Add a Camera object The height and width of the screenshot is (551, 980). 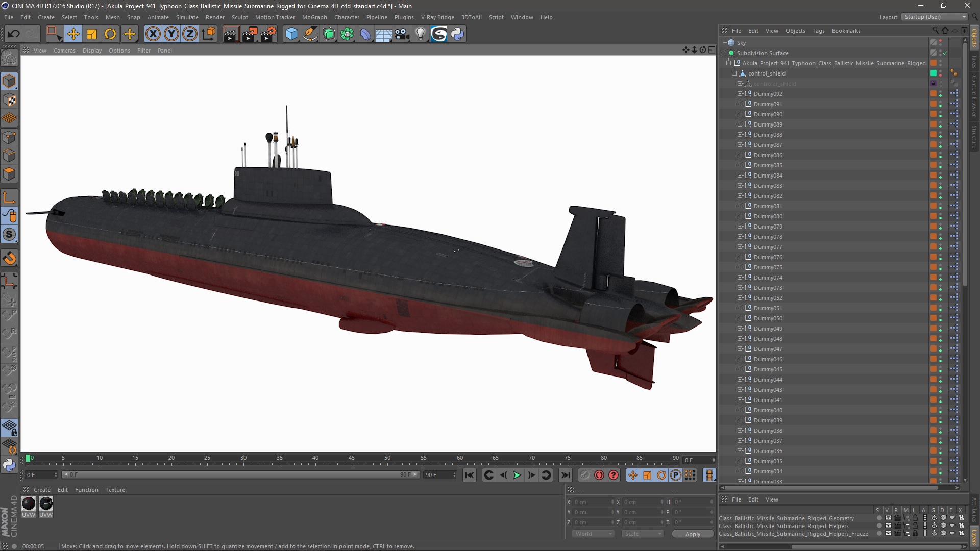coord(402,34)
